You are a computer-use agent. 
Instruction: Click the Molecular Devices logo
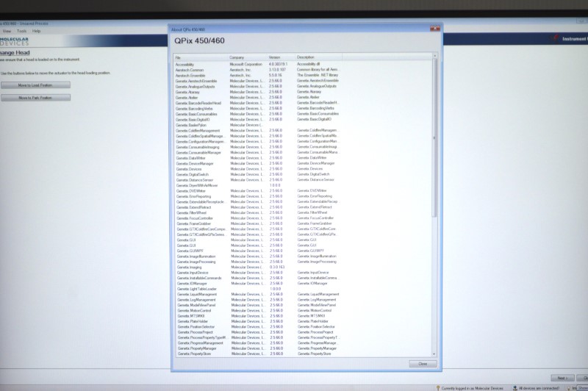point(14,41)
